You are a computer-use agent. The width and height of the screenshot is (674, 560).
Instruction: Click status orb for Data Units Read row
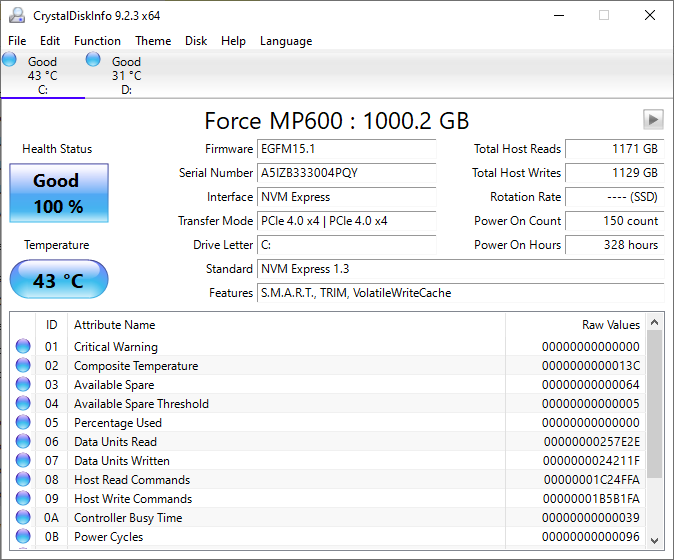[23, 441]
